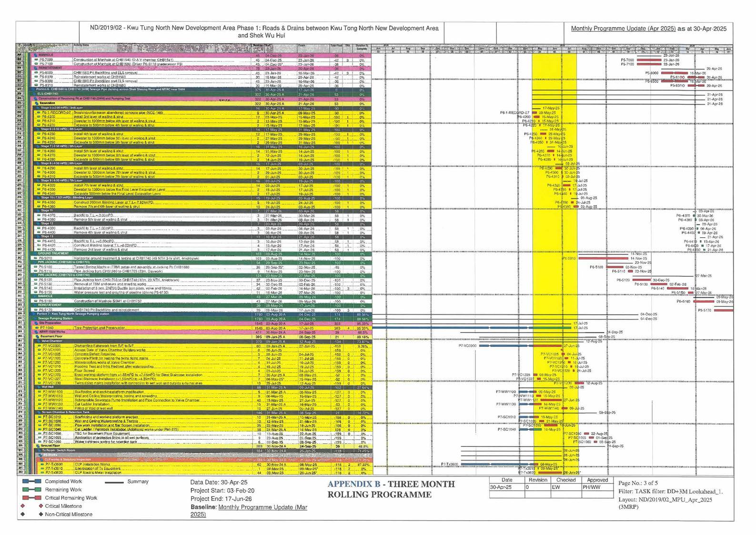
Task: Select P5-8000 CHB1560 Pit Backfilling row
Action: tap(201, 73)
